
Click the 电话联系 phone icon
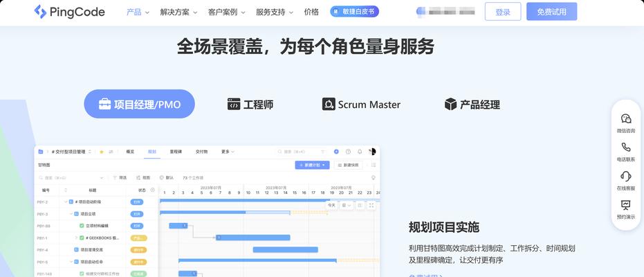tap(625, 147)
